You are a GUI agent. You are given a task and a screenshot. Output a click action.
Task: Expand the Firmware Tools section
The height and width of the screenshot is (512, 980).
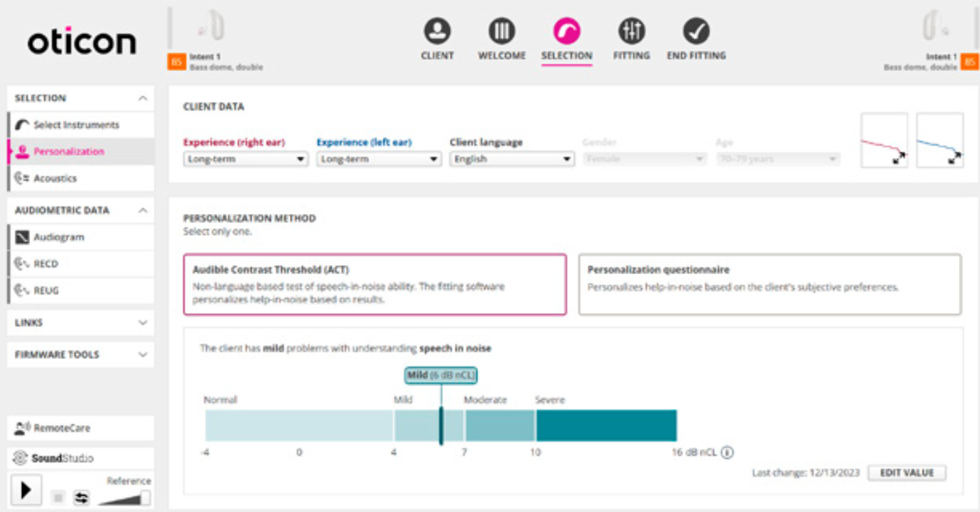point(81,355)
